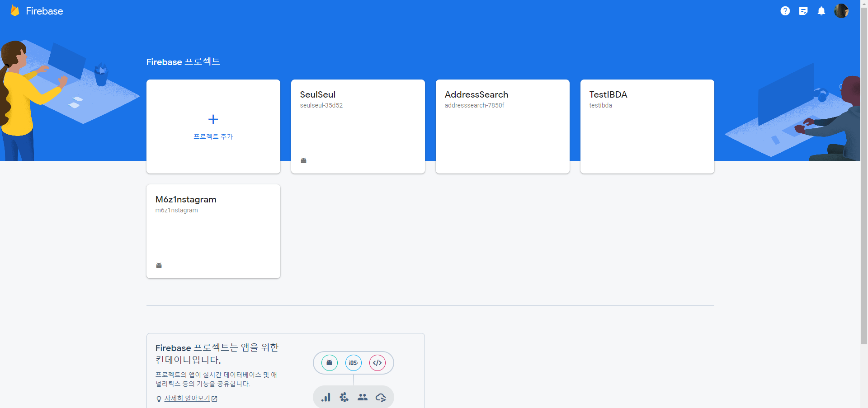Screen dimensions: 868x408
Task: Open the SeulSeul project card
Action: coord(358,127)
